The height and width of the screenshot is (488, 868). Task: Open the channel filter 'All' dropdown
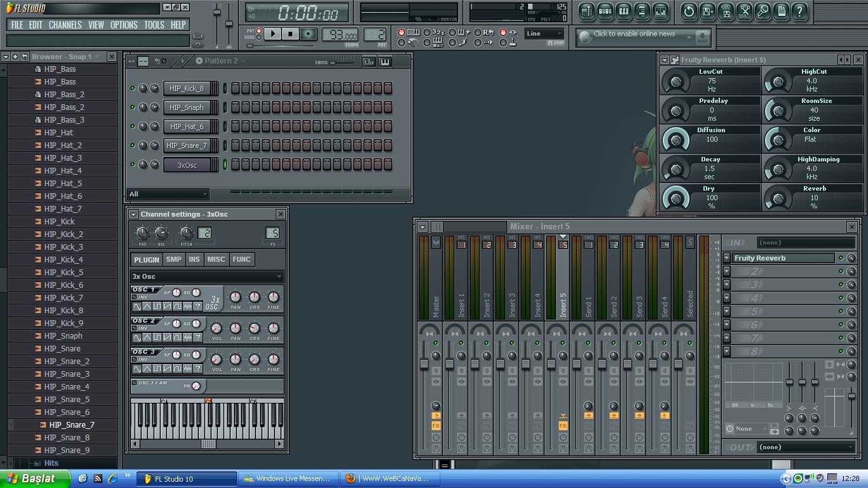(x=168, y=194)
